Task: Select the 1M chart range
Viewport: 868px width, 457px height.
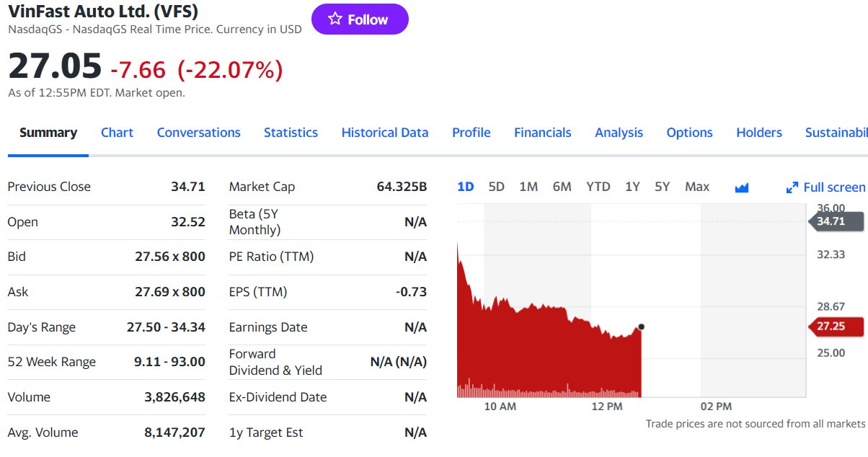Action: coord(528,187)
